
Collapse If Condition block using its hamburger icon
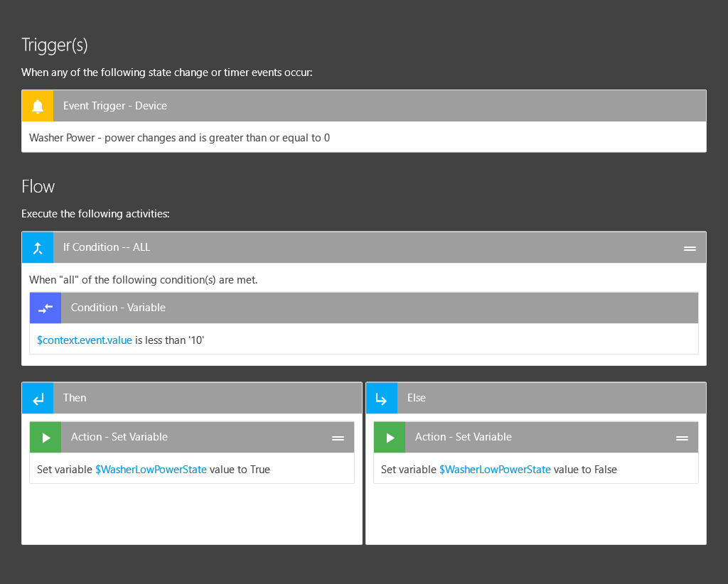689,248
